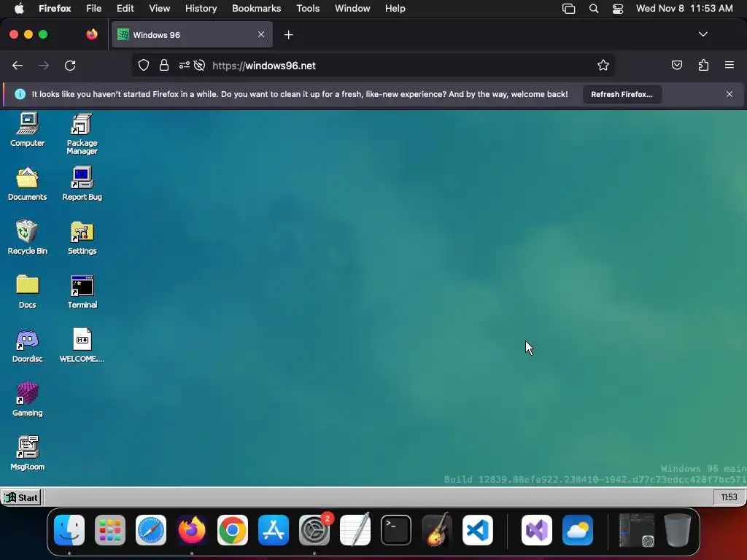This screenshot has width=747, height=560.
Task: Launch GarageBand from the Dock
Action: (x=437, y=529)
